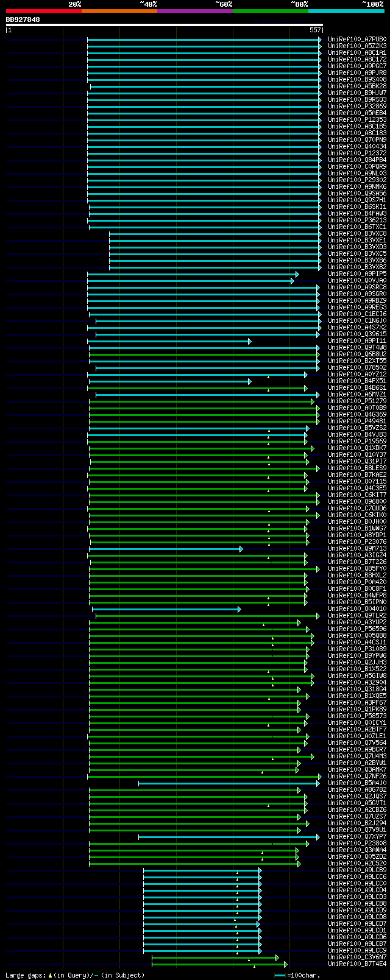Open hit UniRef100_P49481
The image size is (390, 980).
coord(357,421)
